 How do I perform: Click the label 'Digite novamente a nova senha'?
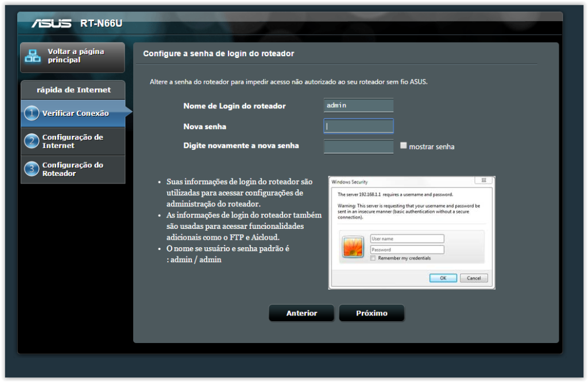(241, 146)
